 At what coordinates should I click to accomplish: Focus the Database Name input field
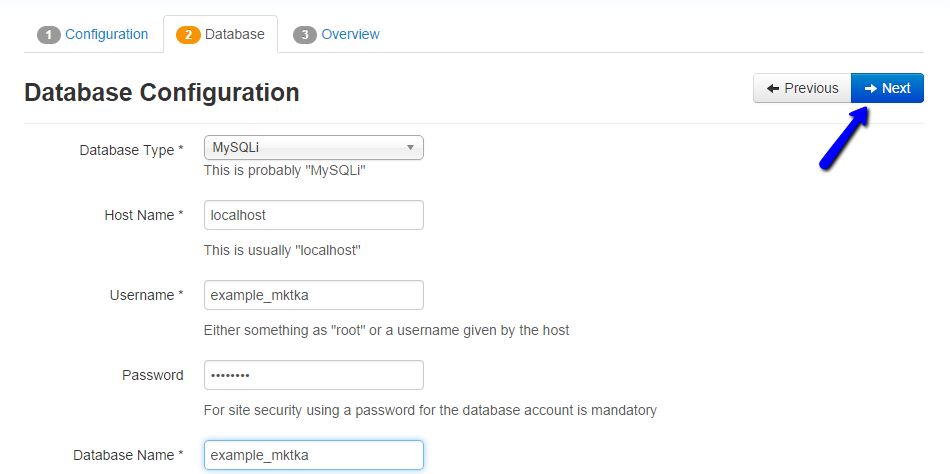313,455
